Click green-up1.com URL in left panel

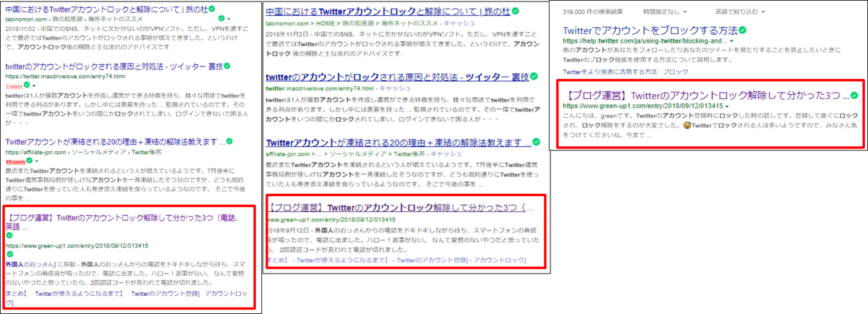pos(76,246)
